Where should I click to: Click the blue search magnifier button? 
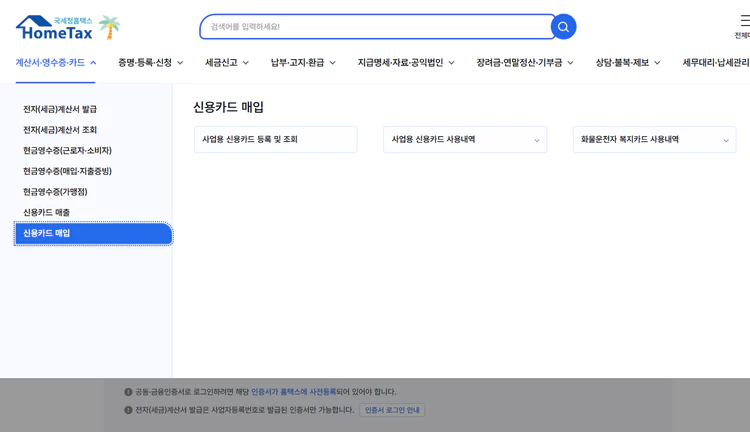[563, 27]
